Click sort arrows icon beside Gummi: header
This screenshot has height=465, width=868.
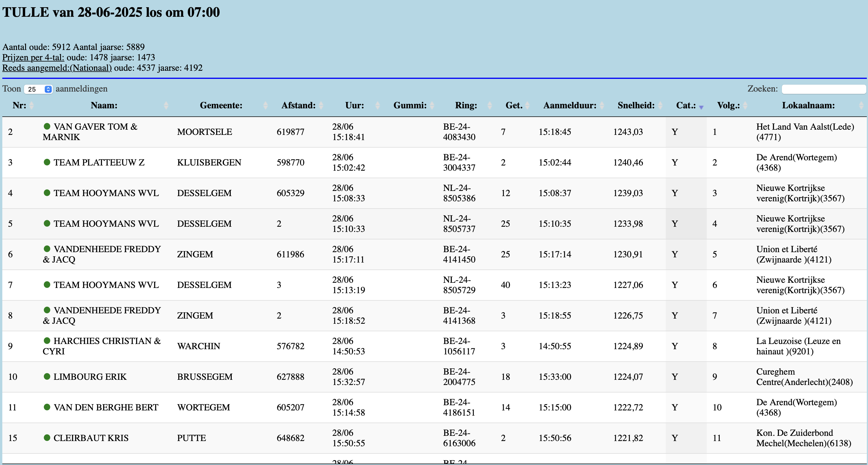(432, 105)
